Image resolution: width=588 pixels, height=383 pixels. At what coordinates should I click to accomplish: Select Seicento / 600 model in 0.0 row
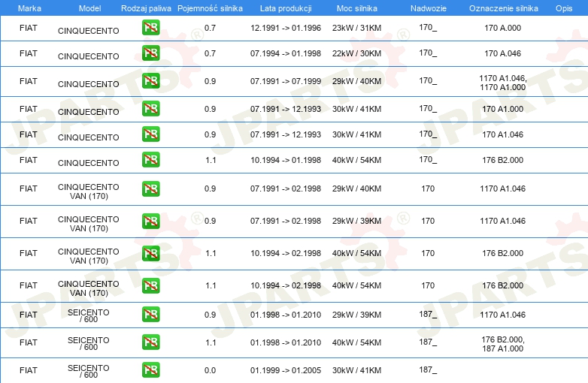point(89,372)
